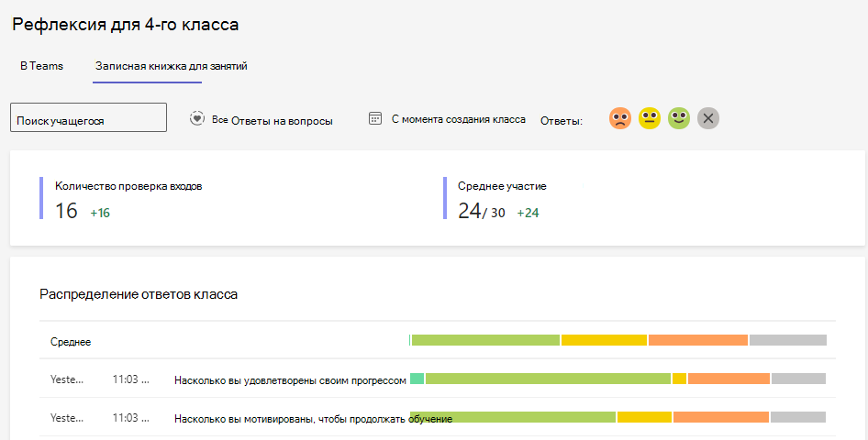
Task: Click the orange segment in the прогрессом bar
Action: (x=729, y=378)
